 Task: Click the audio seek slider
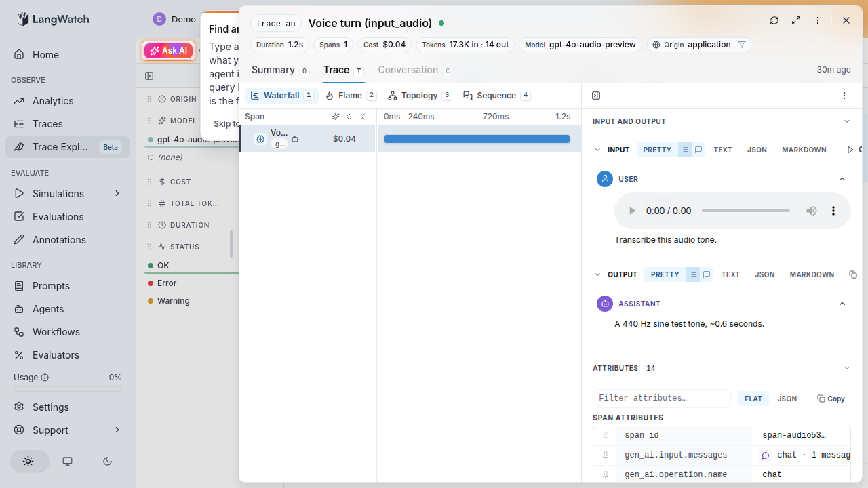[746, 211]
